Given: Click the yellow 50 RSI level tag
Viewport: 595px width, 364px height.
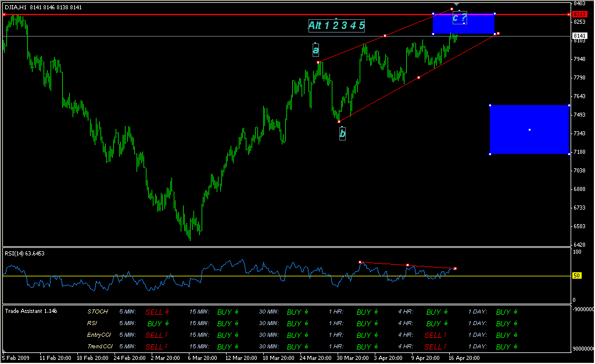Looking at the screenshot, I should coord(577,276).
